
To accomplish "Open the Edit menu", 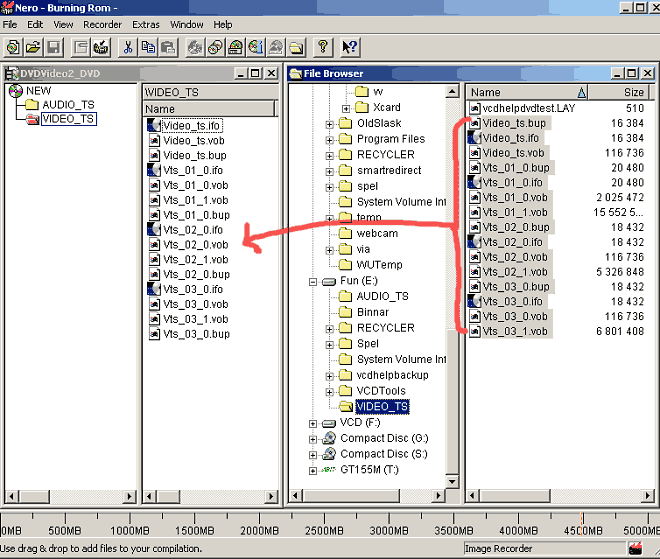I will [35, 24].
